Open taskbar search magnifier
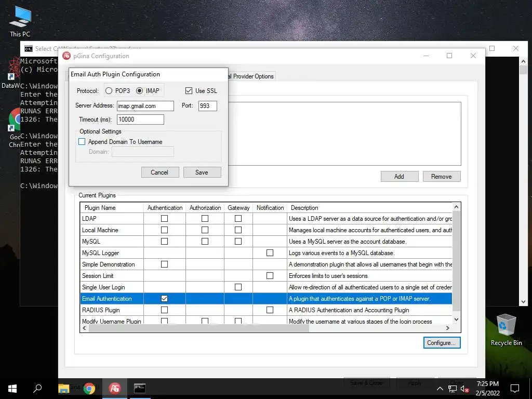 (37, 388)
